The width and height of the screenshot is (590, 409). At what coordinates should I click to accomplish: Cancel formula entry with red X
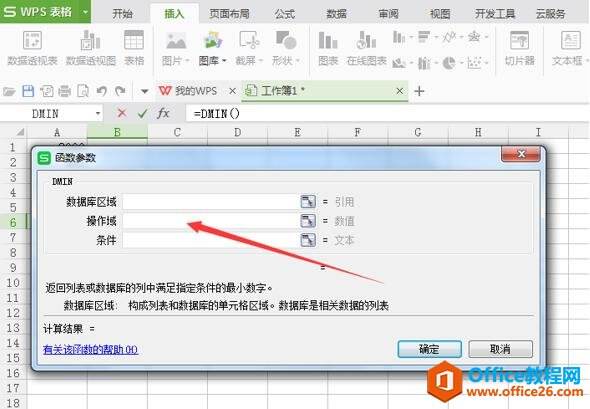click(x=122, y=113)
